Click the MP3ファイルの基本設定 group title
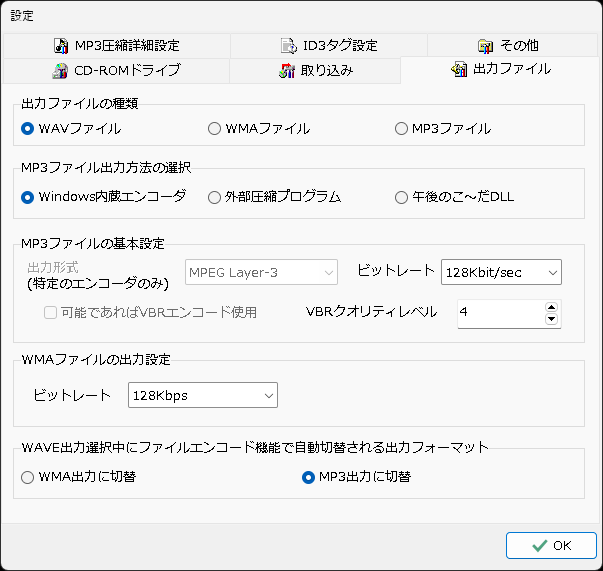Viewport: 603px width, 571px height. click(x=93, y=244)
